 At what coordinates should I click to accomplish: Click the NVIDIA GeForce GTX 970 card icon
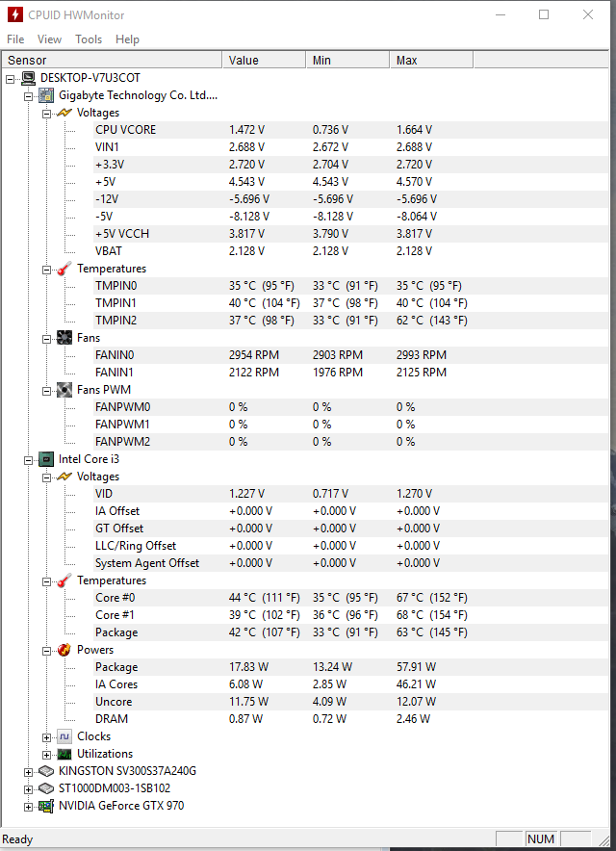coord(46,806)
